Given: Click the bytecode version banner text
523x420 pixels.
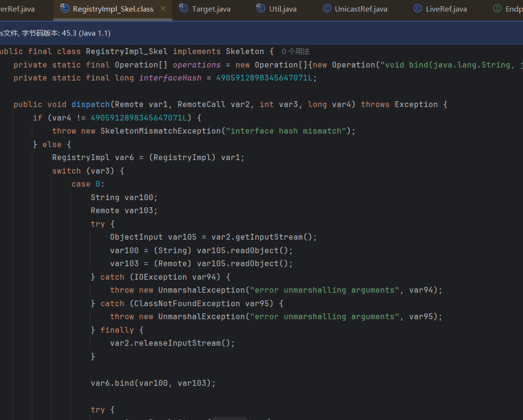Looking at the screenshot, I should pos(55,33).
